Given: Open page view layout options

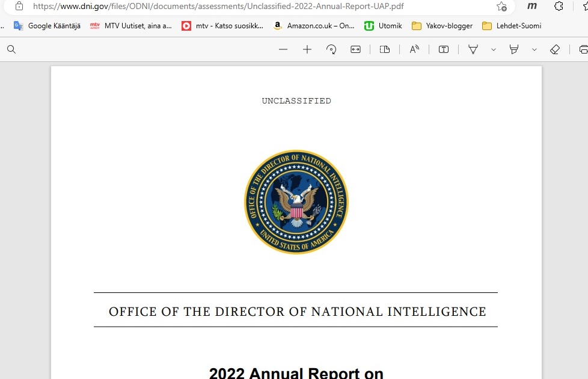Looking at the screenshot, I should click(385, 49).
